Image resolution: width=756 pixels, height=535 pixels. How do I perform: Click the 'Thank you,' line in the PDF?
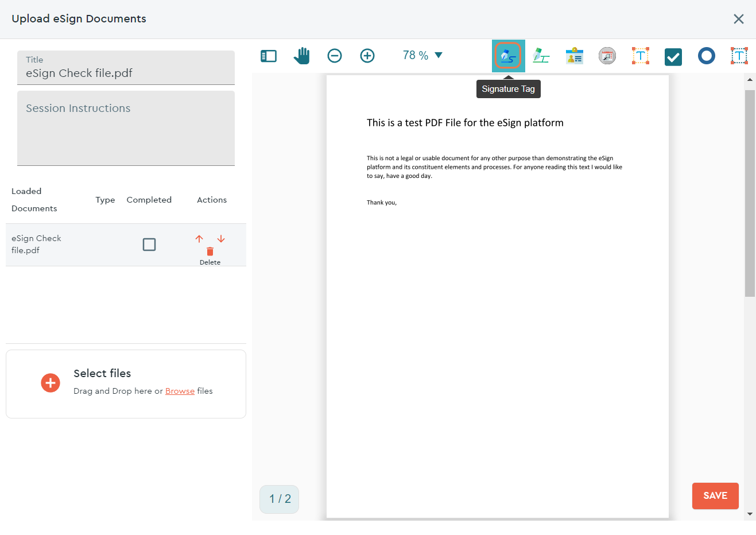(x=382, y=203)
